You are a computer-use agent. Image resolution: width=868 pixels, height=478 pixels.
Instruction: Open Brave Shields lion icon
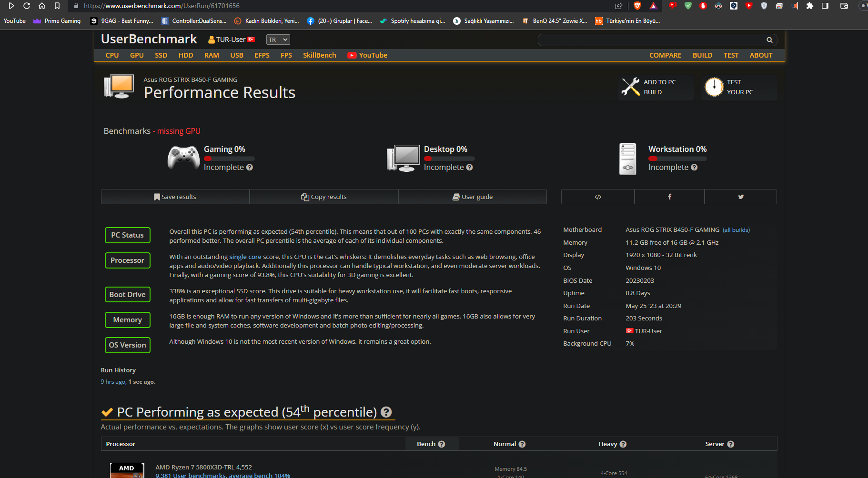[637, 6]
